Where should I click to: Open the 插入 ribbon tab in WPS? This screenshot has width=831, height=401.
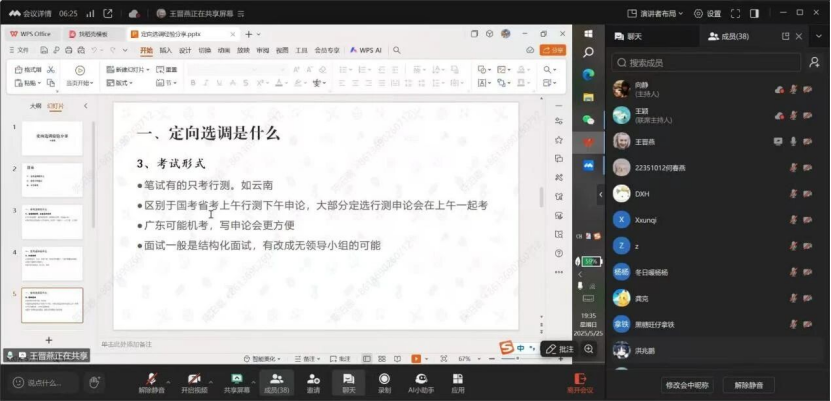pos(166,49)
